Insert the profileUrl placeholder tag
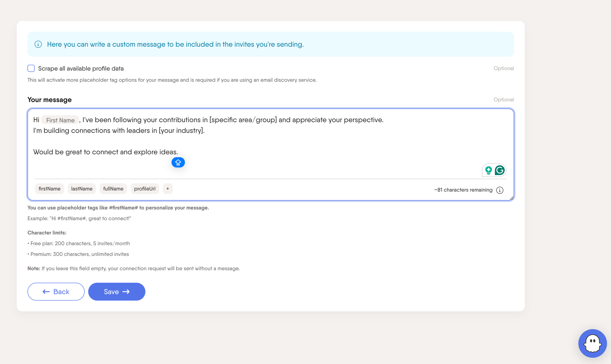The height and width of the screenshot is (364, 611). pos(145,189)
